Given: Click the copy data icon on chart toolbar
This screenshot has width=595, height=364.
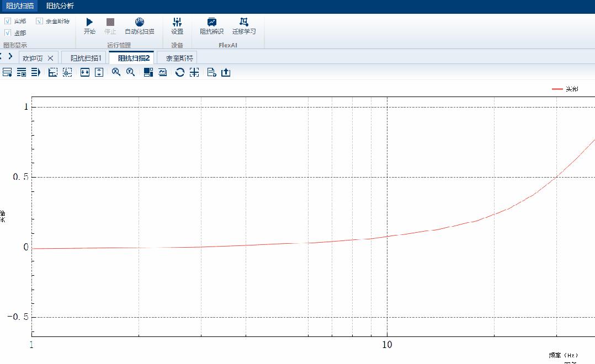Looking at the screenshot, I should click(209, 72).
